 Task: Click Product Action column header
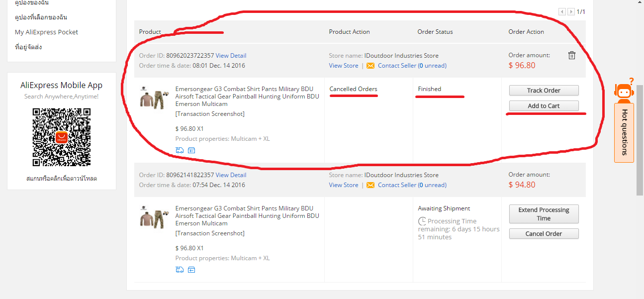pyautogui.click(x=349, y=32)
